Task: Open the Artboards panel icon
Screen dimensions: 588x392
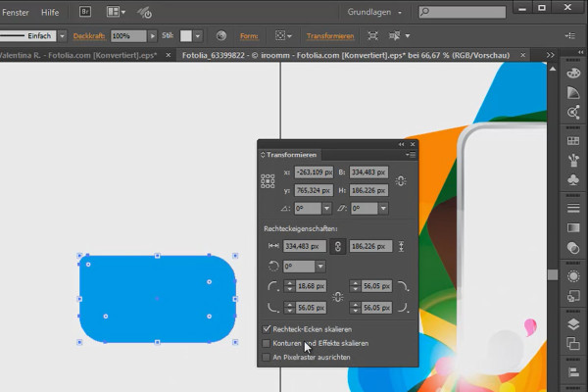Action: (x=573, y=344)
